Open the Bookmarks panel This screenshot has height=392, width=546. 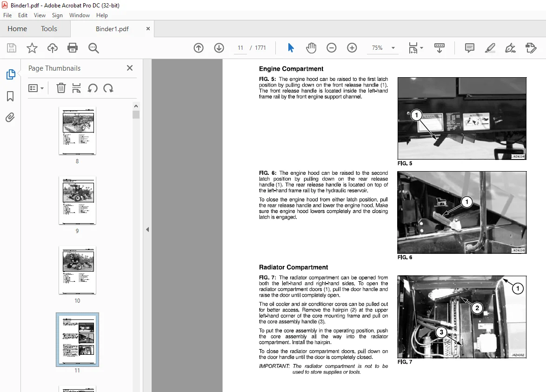pos(10,96)
